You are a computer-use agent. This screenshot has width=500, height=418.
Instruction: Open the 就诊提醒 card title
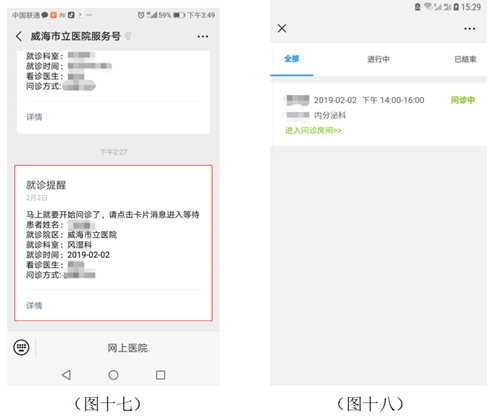coord(46,185)
